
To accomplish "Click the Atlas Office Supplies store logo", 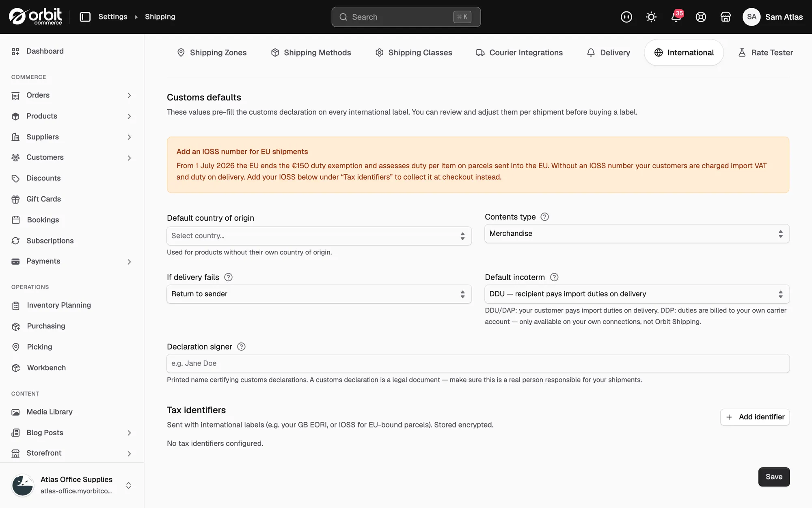I will [x=23, y=485].
